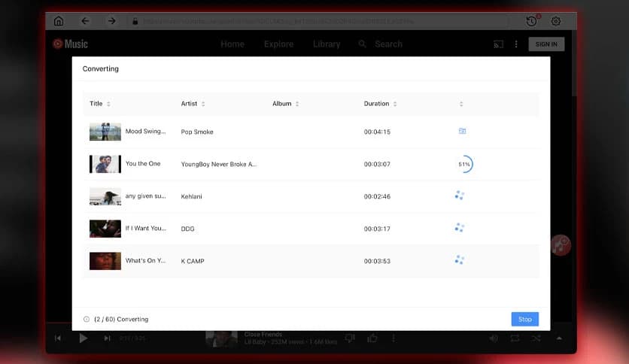
Task: Click the What's On Y... thumbnail
Action: pos(105,261)
